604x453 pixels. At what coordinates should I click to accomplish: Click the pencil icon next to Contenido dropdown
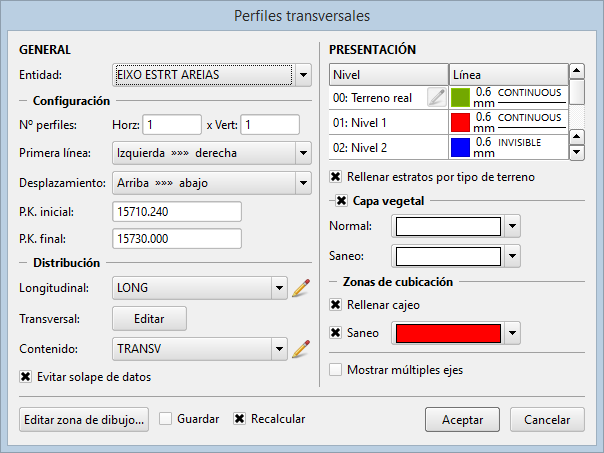[301, 349]
